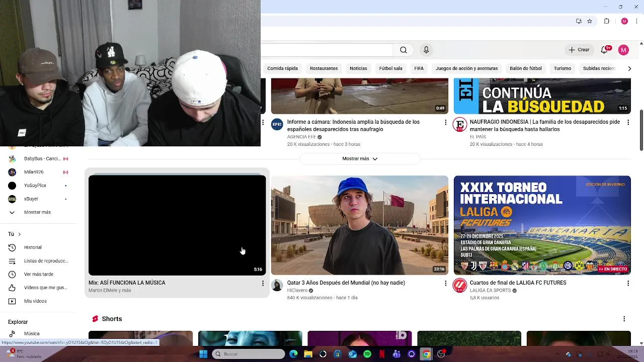The width and height of the screenshot is (644, 362).
Task: Click the install app icon in address bar
Action: (579, 21)
